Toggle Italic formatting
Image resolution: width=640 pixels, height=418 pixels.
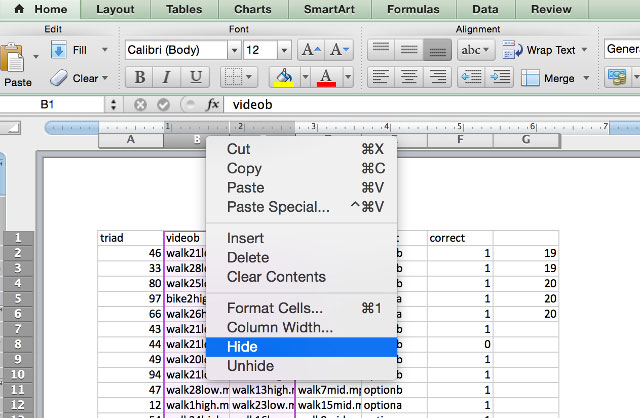point(167,77)
